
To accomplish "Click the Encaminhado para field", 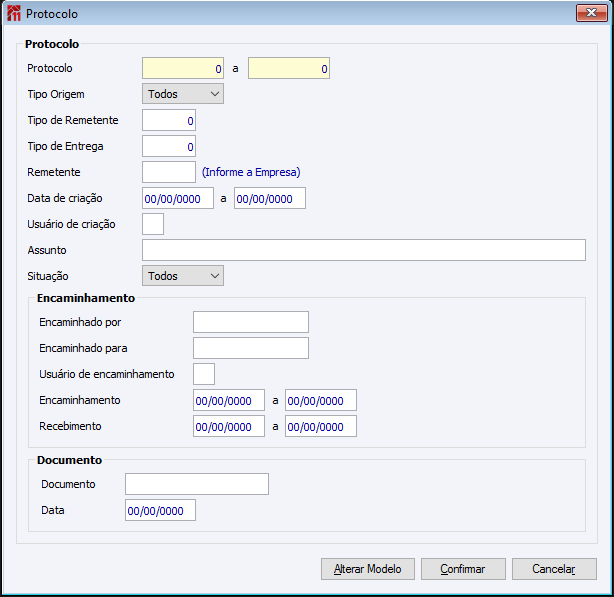I will point(251,348).
